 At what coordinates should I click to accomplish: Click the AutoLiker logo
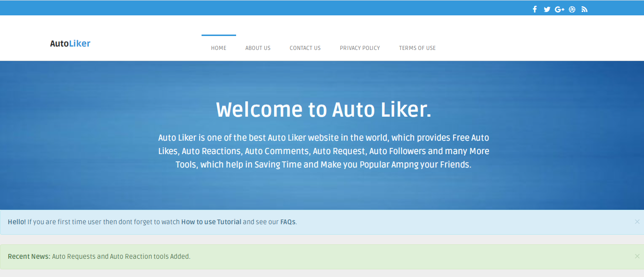coord(70,44)
